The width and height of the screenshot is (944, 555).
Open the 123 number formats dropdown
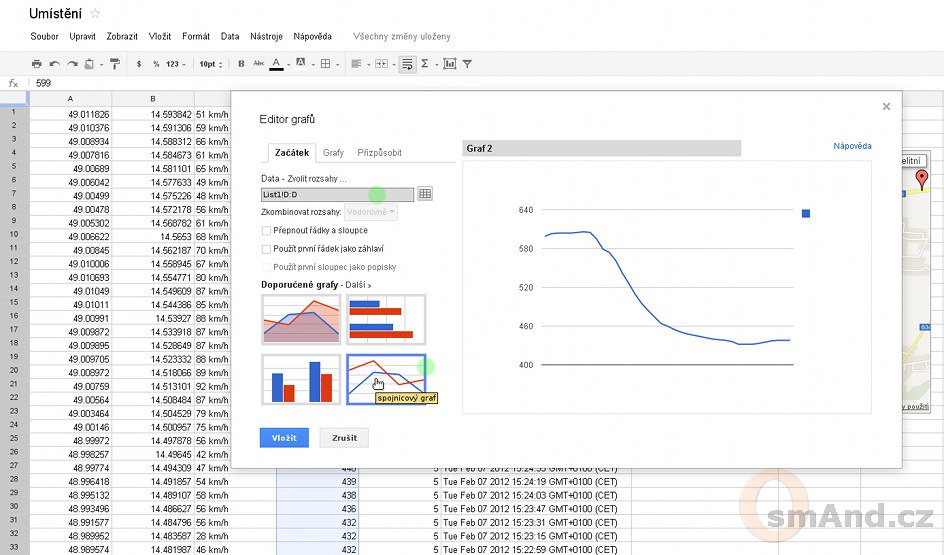[x=176, y=64]
